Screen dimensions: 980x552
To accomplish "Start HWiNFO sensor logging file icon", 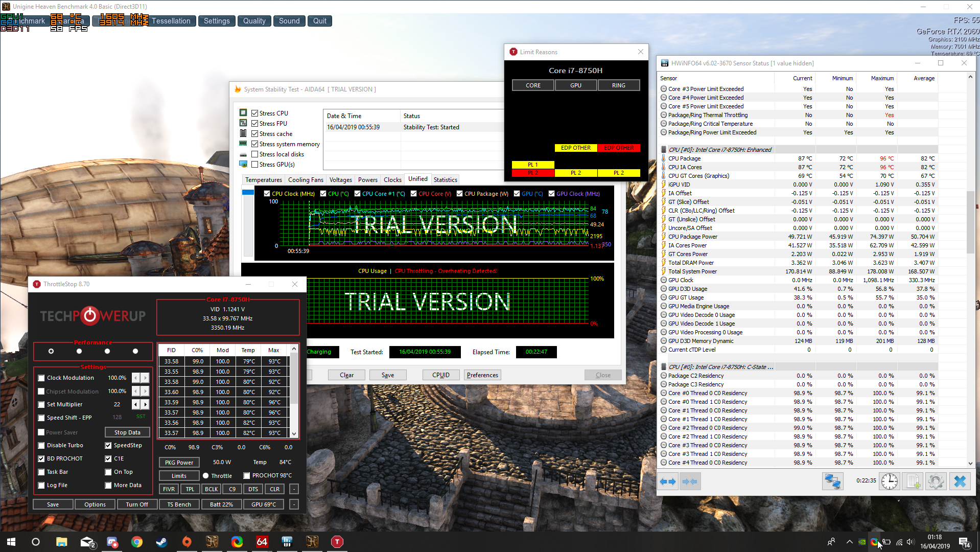I will click(913, 481).
